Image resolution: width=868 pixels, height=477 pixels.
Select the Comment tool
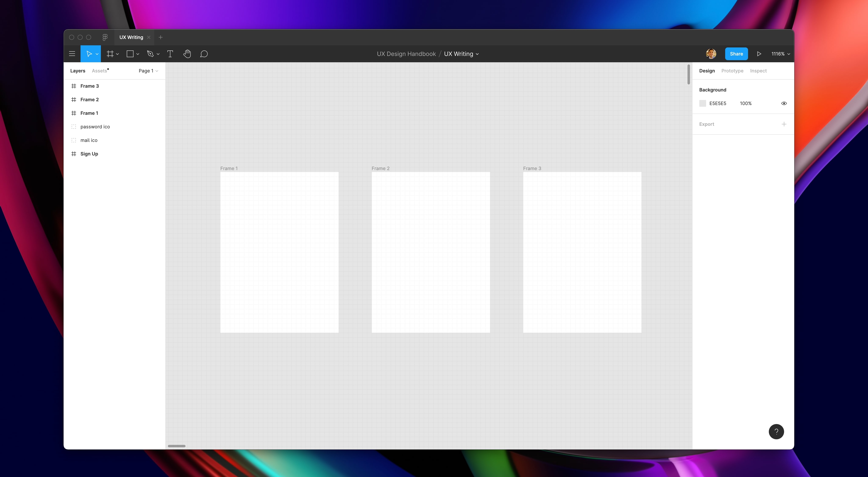click(204, 54)
